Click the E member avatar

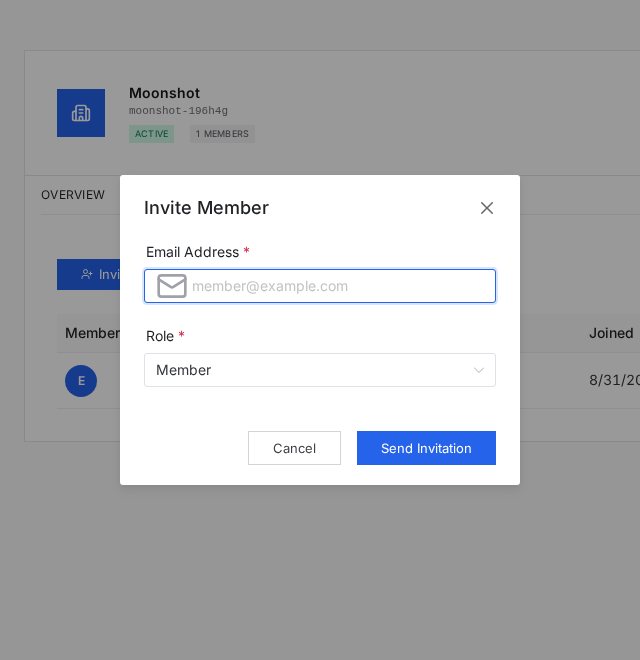tap(81, 381)
